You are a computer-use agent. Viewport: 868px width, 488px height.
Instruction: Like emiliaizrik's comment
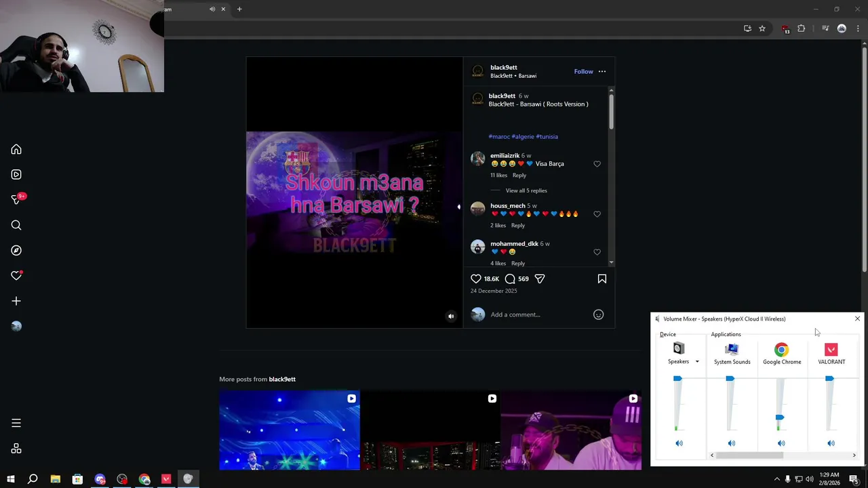point(597,164)
